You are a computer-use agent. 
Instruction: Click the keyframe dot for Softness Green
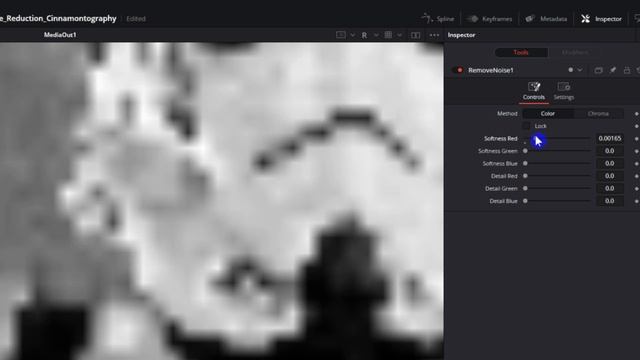coord(637,151)
